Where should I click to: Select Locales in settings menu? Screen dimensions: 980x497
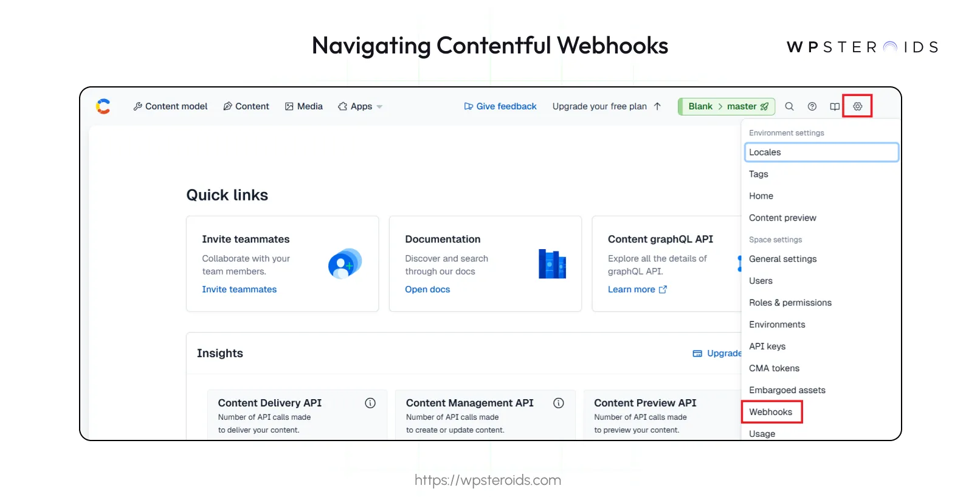pyautogui.click(x=821, y=152)
